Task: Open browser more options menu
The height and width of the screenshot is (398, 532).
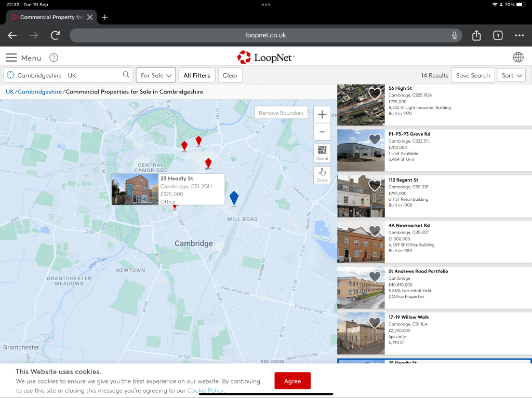Action: 519,35
